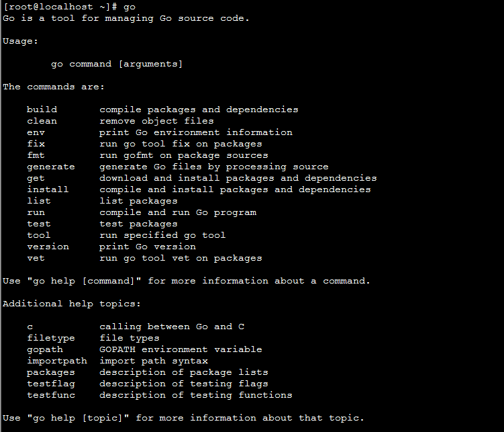Select the 'clean' command text

click(x=42, y=121)
